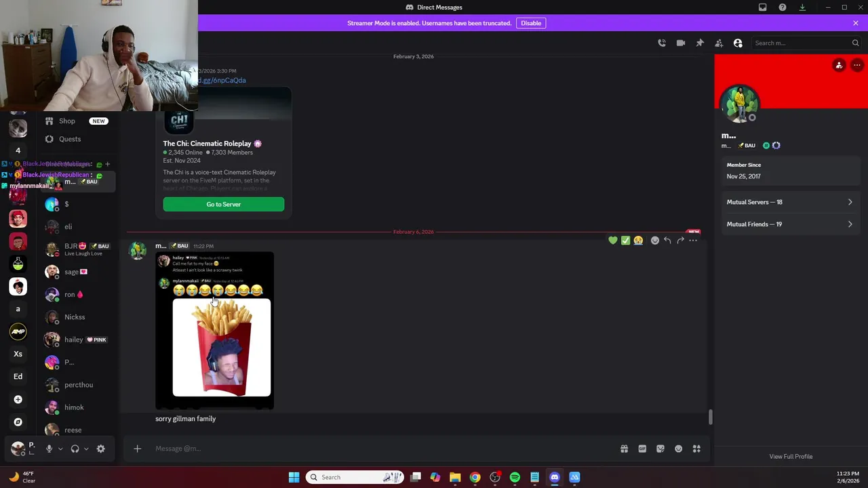868x488 pixels.
Task: Start a voice call with this DM
Action: click(662, 43)
